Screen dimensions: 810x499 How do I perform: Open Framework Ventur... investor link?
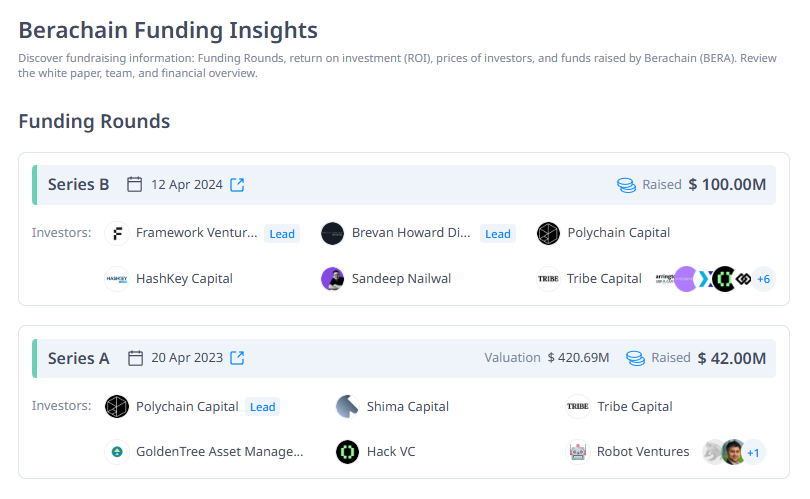(x=196, y=233)
